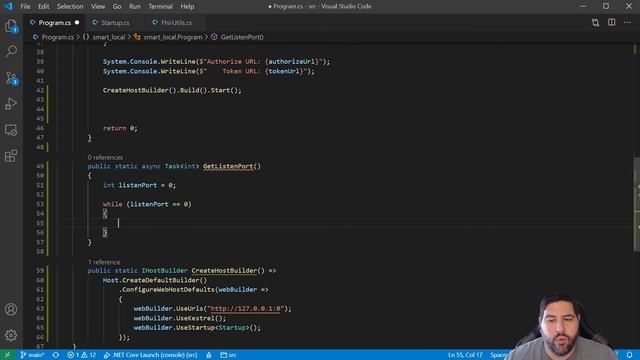Click the remote window indicator in status bar

point(8,355)
